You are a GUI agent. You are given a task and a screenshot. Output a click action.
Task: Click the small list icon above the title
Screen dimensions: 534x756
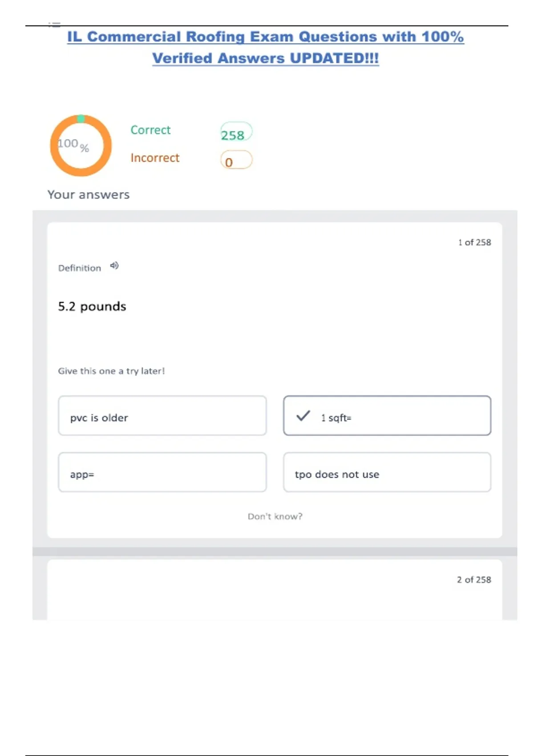[x=54, y=25]
